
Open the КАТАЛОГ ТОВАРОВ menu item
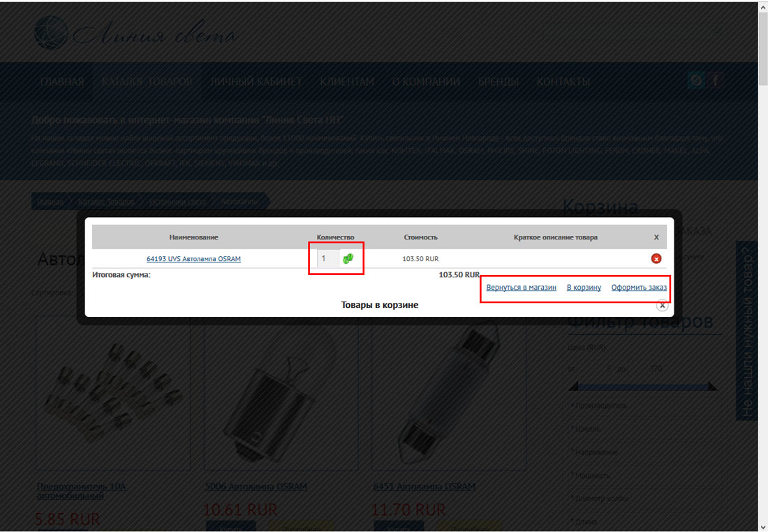tap(147, 82)
